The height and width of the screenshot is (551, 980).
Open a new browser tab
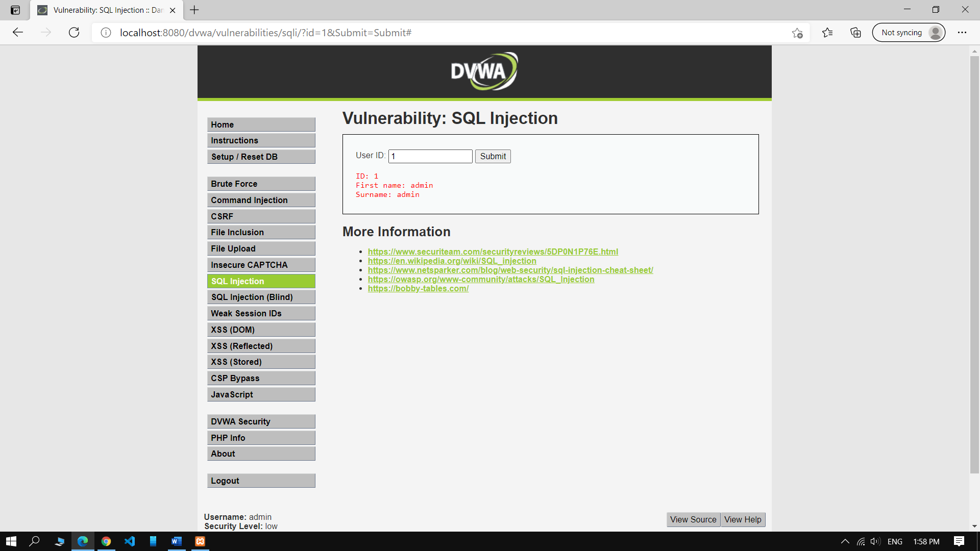[x=194, y=10]
